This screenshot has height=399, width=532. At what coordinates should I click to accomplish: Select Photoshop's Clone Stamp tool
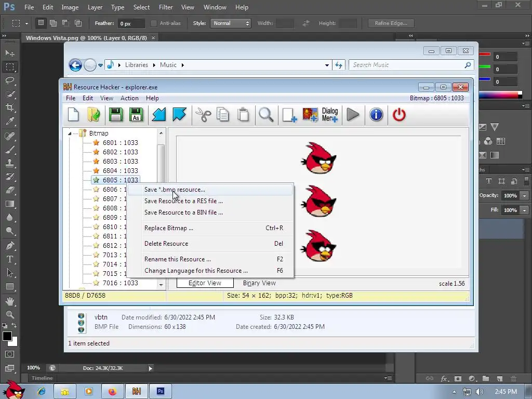tap(10, 163)
